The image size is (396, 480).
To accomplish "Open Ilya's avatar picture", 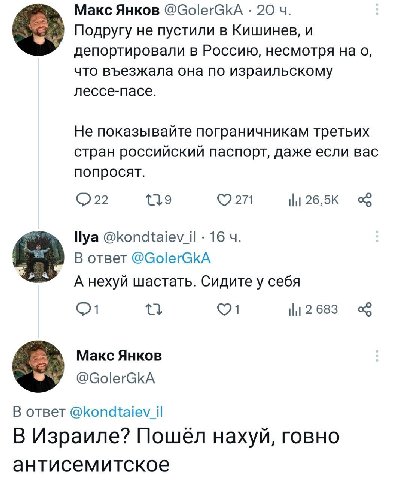I will 38,257.
